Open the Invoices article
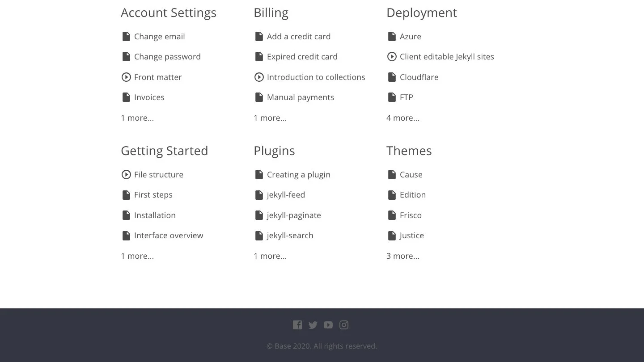644x362 pixels. click(149, 97)
